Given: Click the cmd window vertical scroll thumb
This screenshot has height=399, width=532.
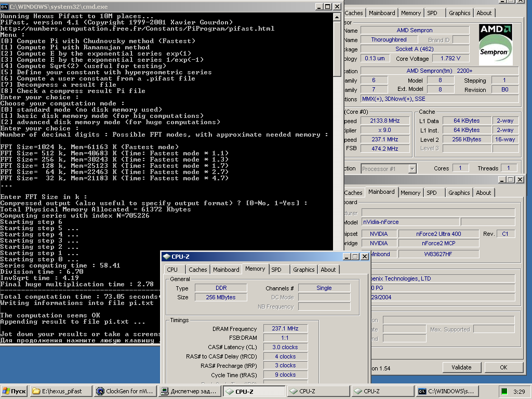Looking at the screenshot, I should click(x=337, y=48).
